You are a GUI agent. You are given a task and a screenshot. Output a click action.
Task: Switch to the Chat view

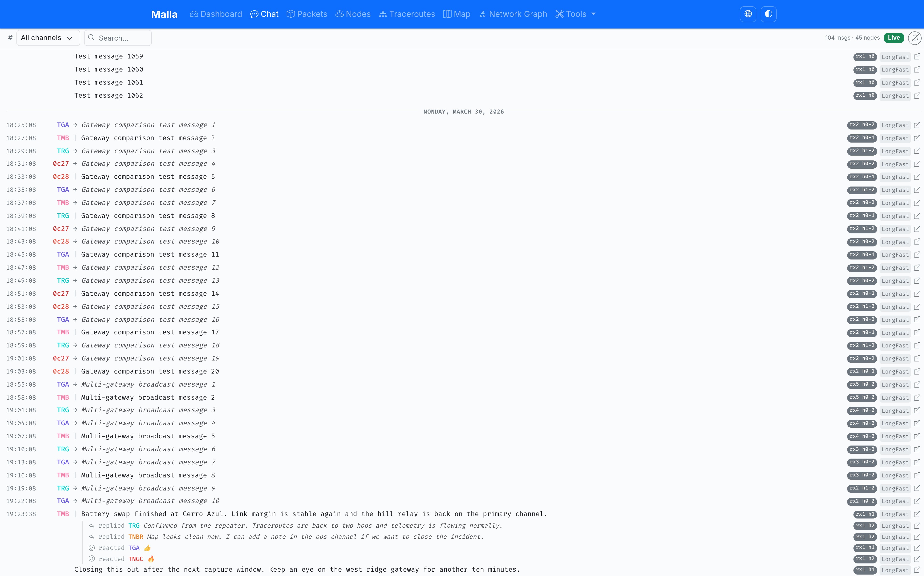click(264, 14)
